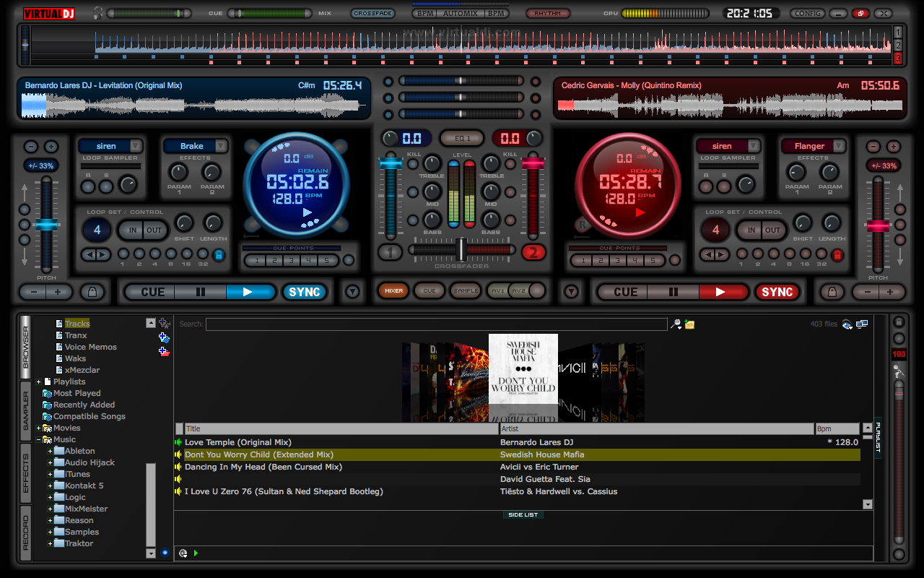Image resolution: width=924 pixels, height=578 pixels.
Task: Click left deck pitch lock padlock button
Action: (92, 292)
